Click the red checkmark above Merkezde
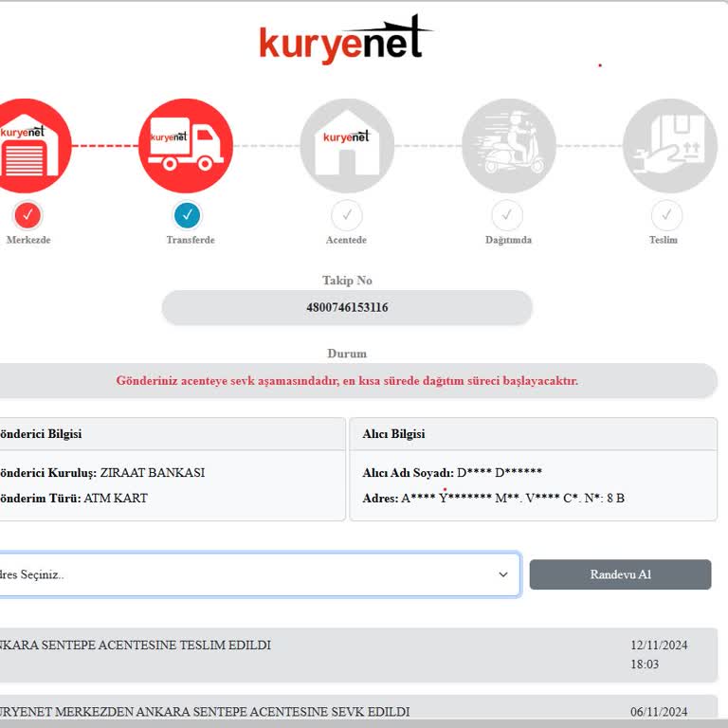Viewport: 728px width, 728px height. (27, 215)
